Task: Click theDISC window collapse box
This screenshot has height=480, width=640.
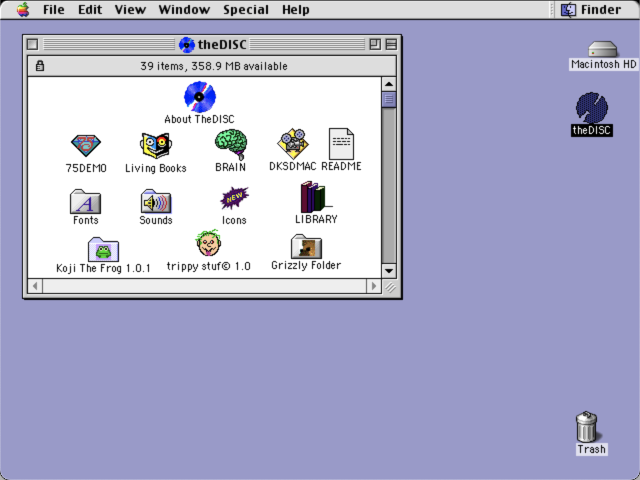Action: (x=391, y=44)
